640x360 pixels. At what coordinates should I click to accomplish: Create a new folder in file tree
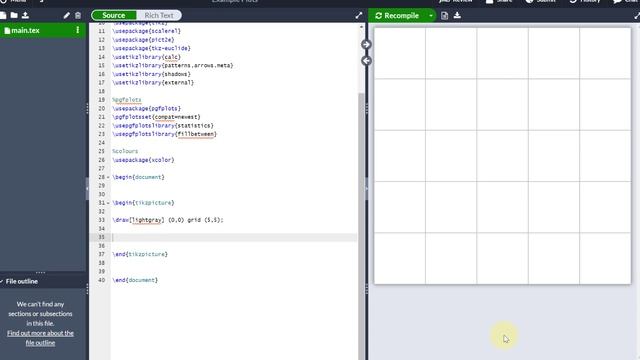pyautogui.click(x=14, y=16)
